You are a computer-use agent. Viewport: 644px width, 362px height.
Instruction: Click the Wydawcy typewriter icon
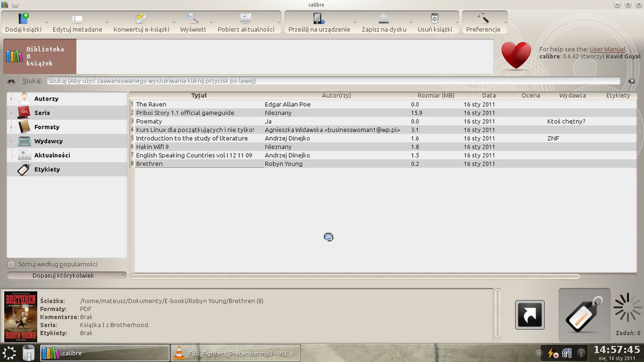(x=24, y=141)
